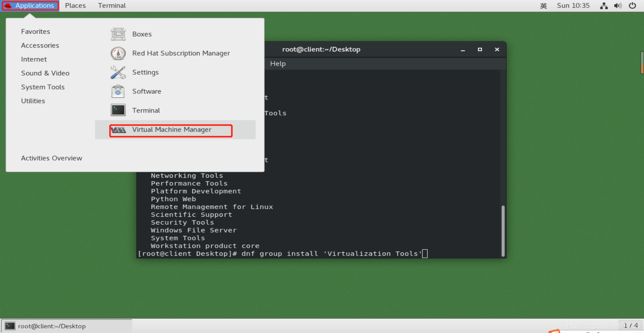Click the power icon in top bar

point(632,6)
